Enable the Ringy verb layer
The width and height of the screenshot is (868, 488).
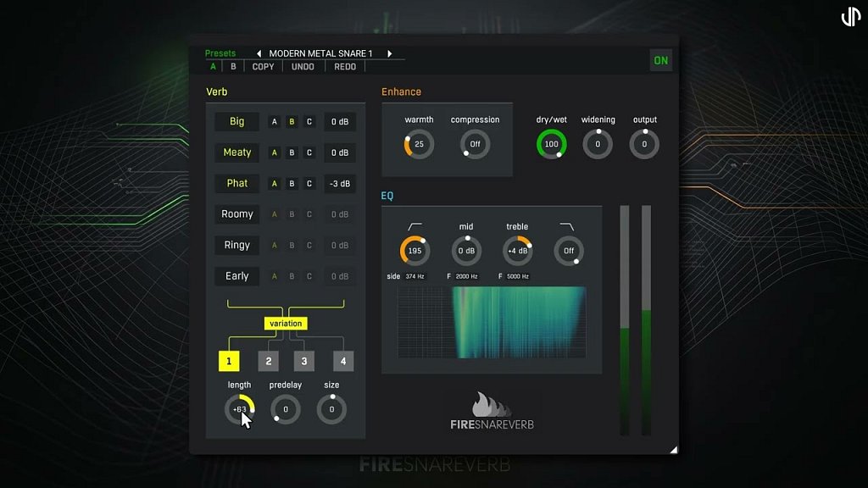pyautogui.click(x=237, y=245)
